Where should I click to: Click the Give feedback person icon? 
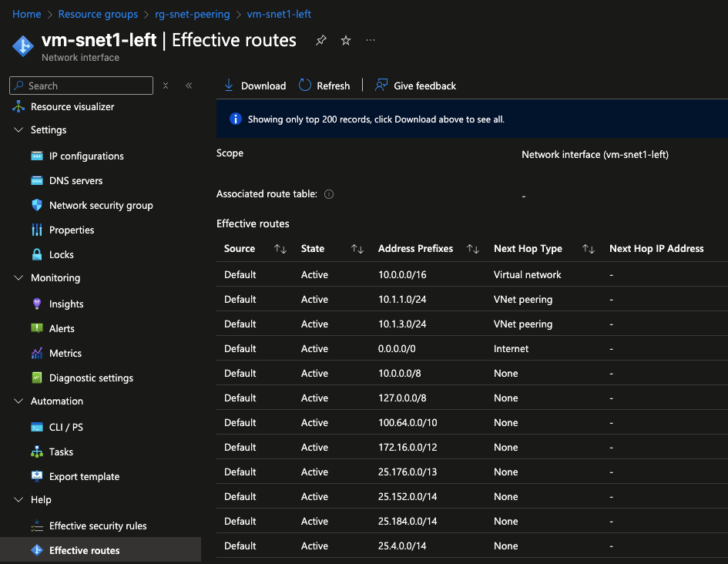[381, 86]
